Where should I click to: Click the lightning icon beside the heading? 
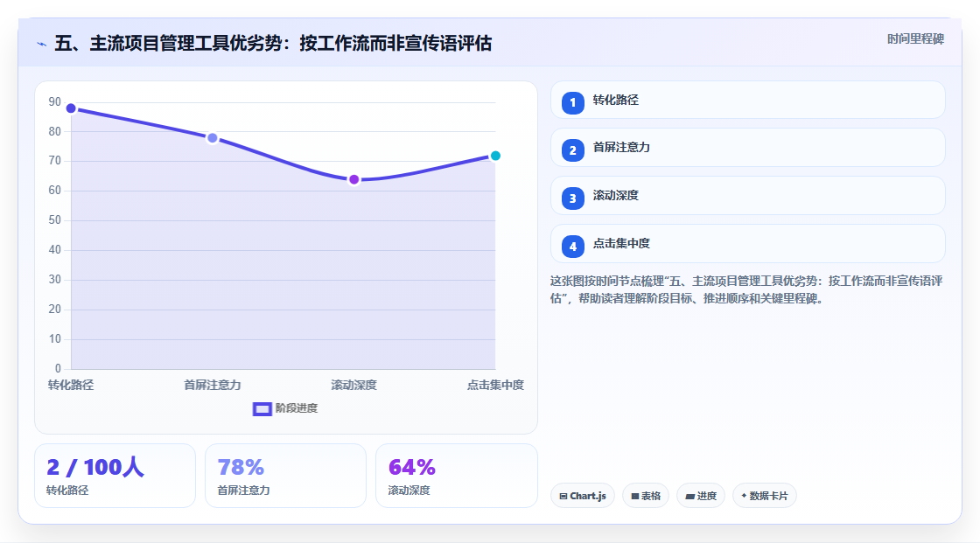[42, 44]
